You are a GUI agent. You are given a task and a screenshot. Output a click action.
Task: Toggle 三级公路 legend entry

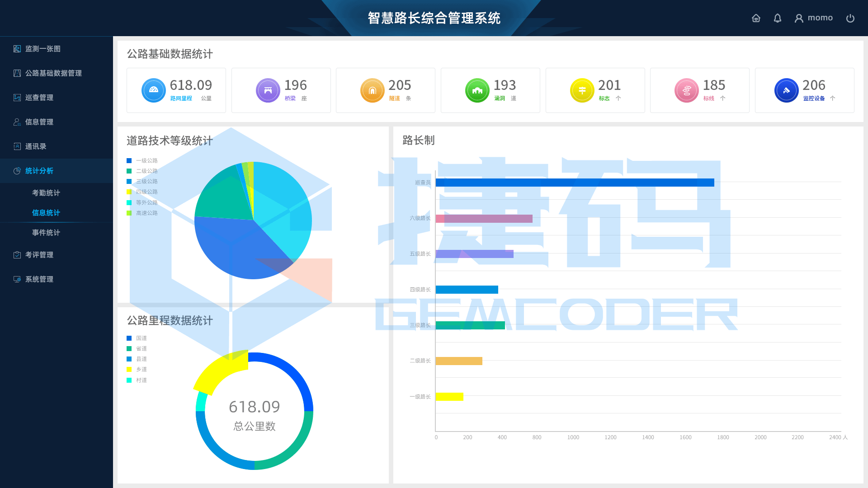tap(142, 181)
